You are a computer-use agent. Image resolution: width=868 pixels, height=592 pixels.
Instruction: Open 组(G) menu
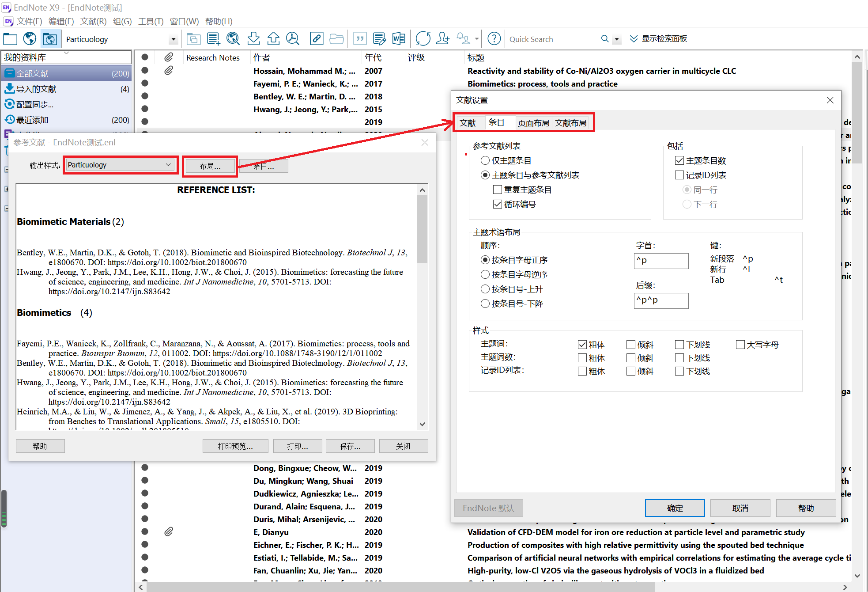point(122,21)
